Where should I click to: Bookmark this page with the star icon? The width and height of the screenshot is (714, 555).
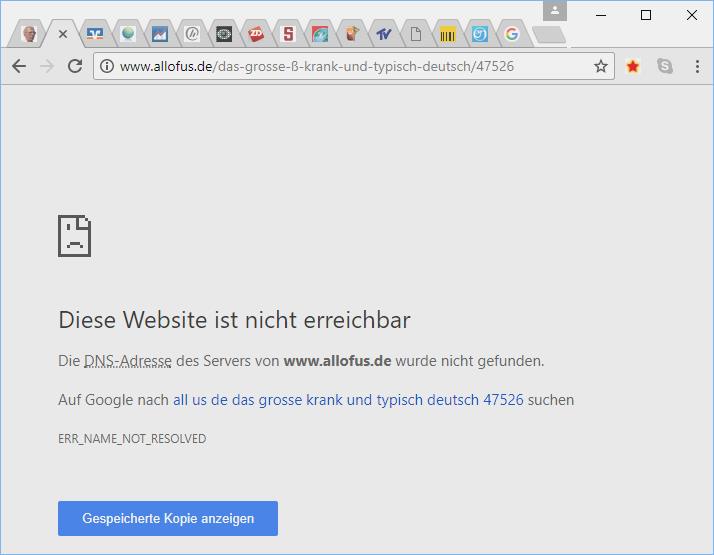click(601, 66)
